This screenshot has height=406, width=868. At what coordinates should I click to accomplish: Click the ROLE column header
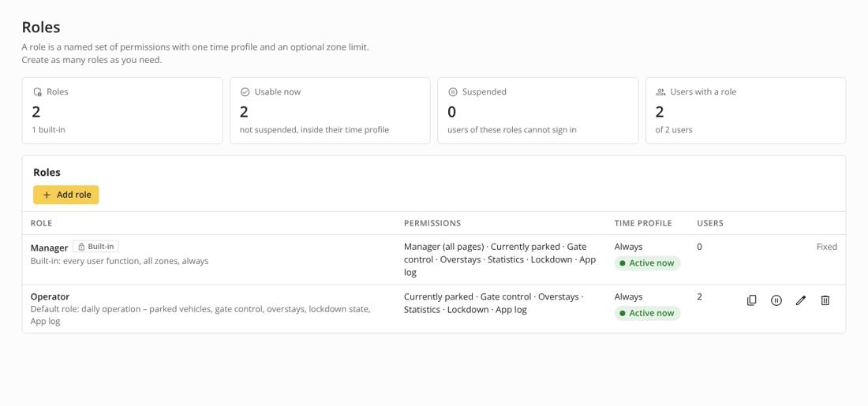coord(41,223)
